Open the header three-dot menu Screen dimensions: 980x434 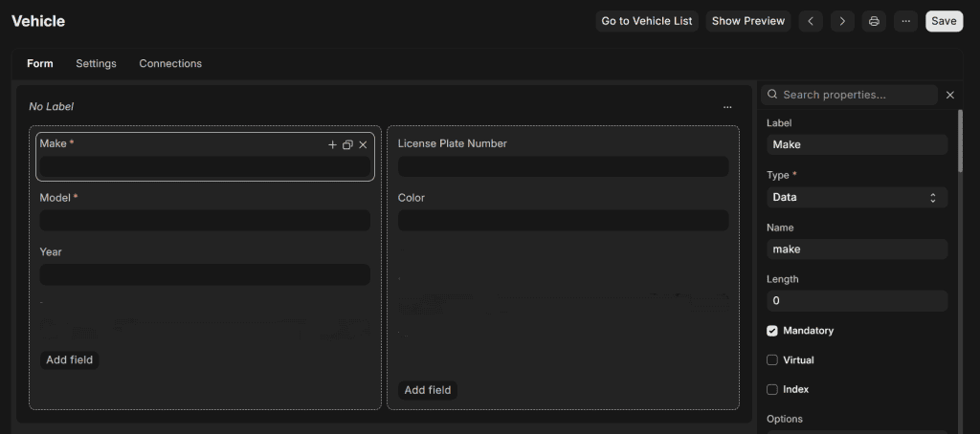point(905,21)
